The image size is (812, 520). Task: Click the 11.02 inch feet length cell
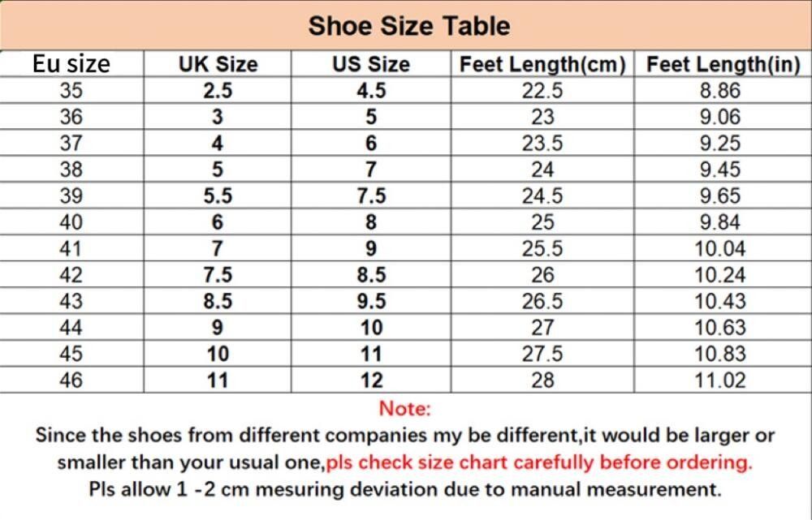pyautogui.click(x=721, y=380)
